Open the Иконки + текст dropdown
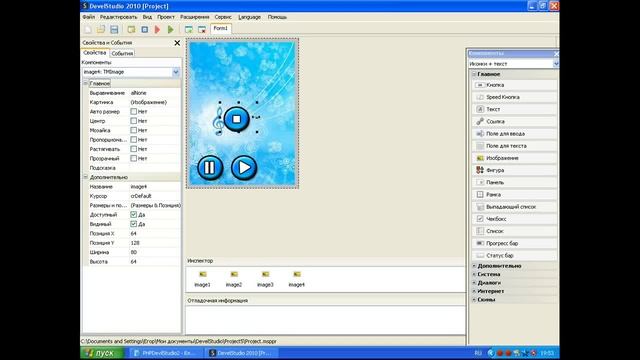640x360 pixels. pyautogui.click(x=556, y=64)
